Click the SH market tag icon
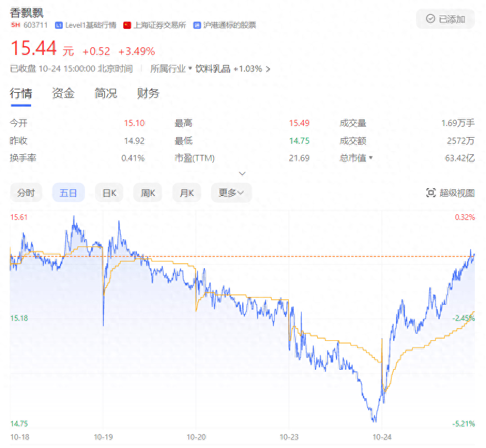The image size is (486, 448). pyautogui.click(x=15, y=25)
